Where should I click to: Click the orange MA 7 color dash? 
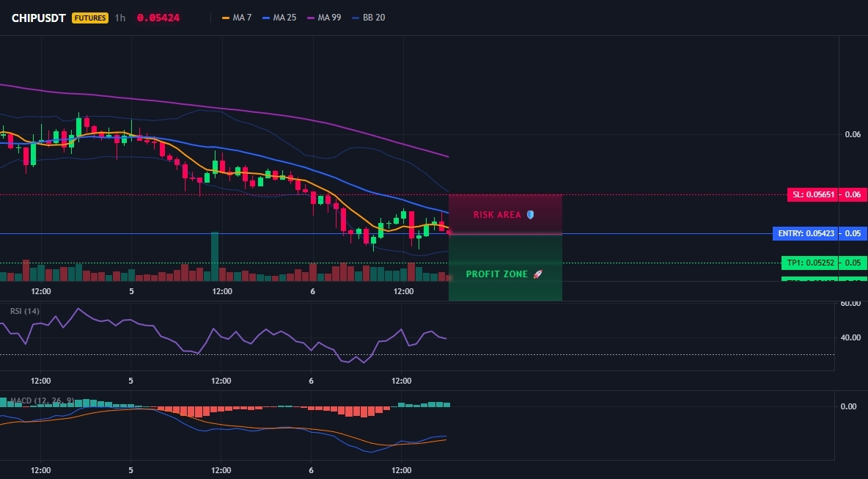[226, 18]
